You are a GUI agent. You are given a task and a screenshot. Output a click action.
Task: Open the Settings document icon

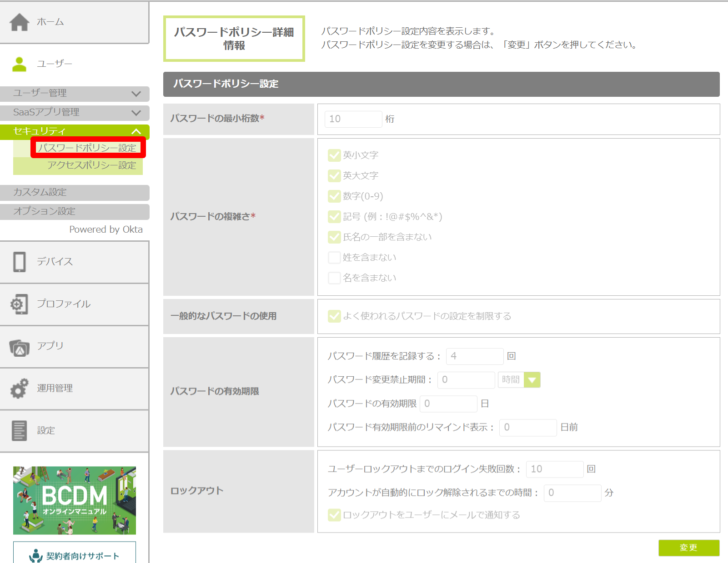20,431
